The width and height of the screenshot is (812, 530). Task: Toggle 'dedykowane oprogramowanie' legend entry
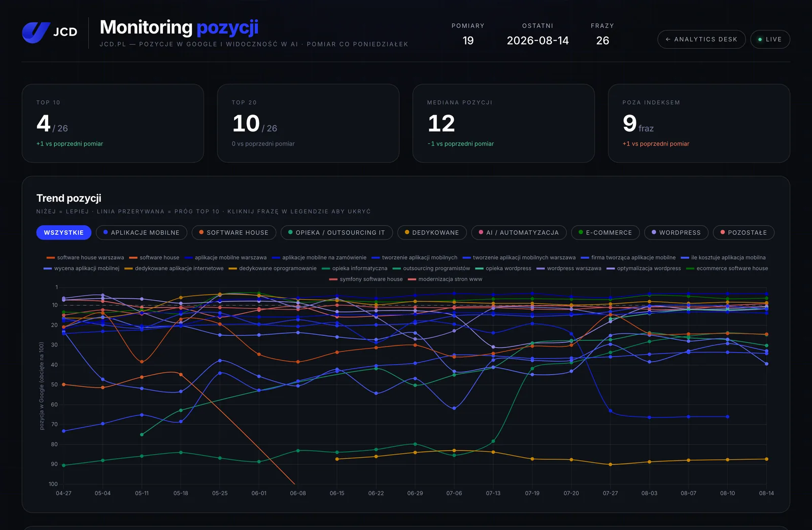273,268
